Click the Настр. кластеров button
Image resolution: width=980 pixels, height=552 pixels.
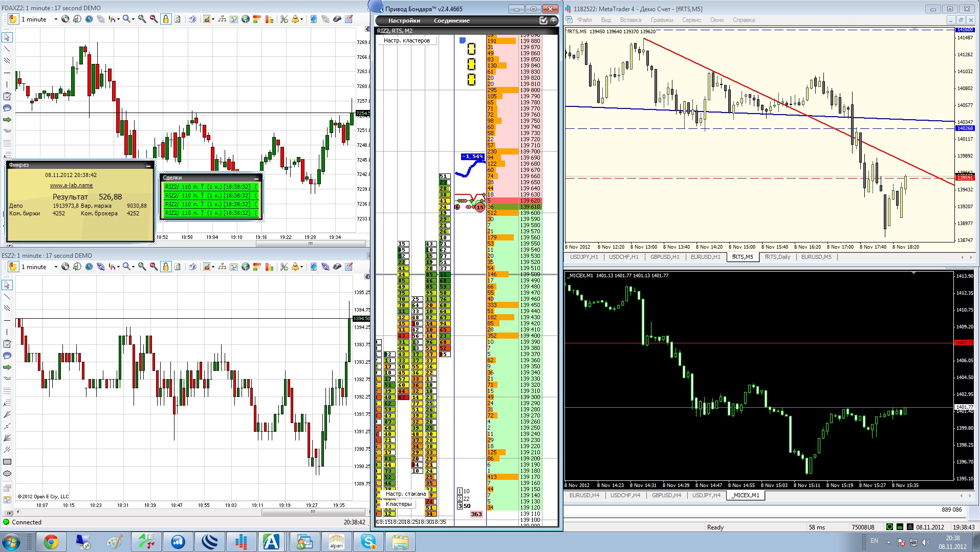(x=407, y=40)
